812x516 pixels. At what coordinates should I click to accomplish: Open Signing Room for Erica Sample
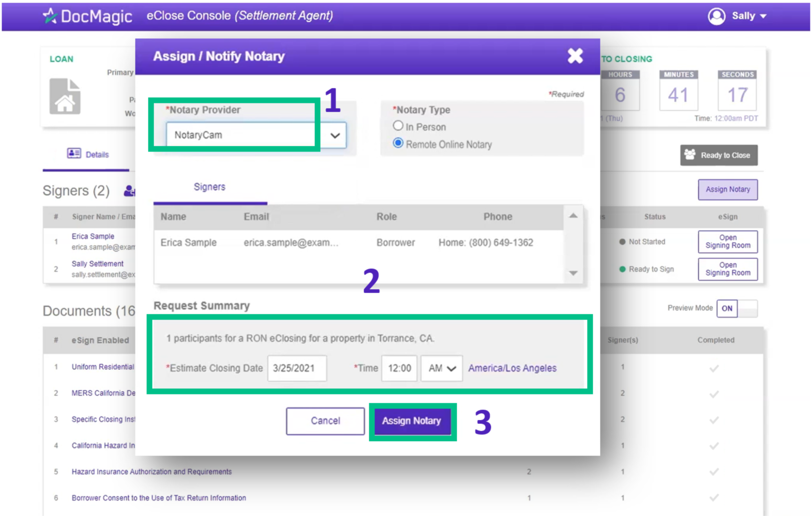point(728,241)
